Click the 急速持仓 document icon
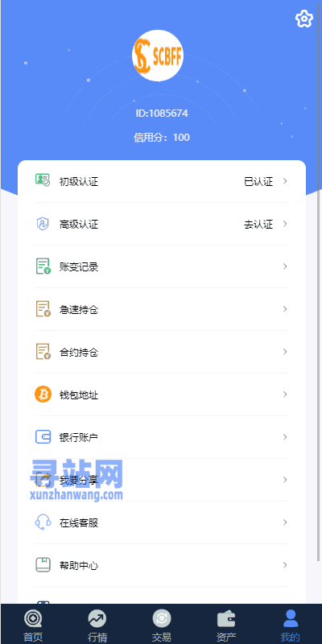 point(43,309)
